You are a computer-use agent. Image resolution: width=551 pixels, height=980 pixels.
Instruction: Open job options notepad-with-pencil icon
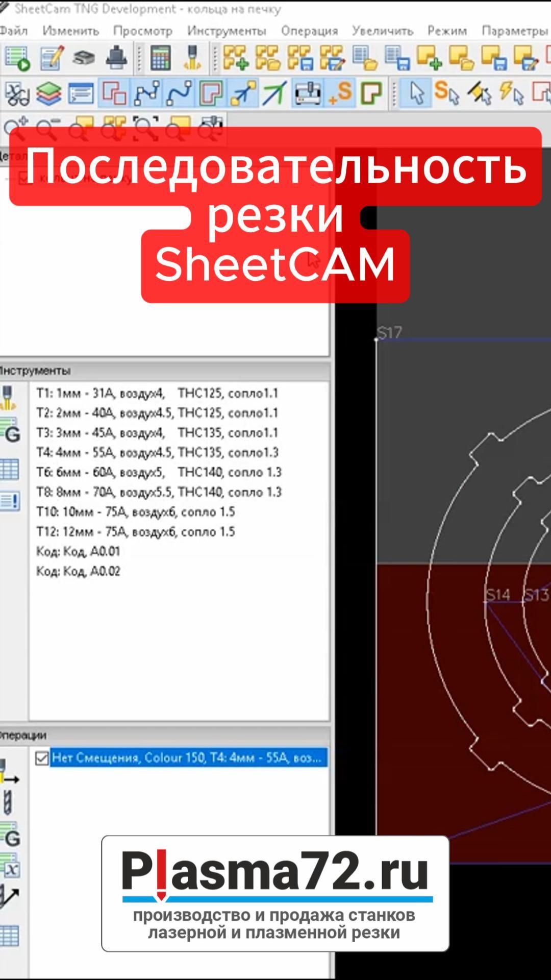tap(52, 59)
